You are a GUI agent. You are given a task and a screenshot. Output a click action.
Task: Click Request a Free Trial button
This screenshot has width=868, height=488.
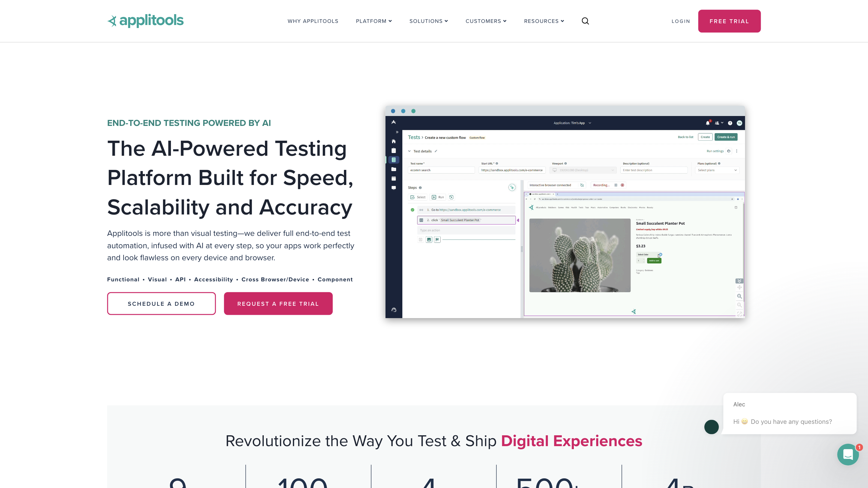tap(278, 303)
